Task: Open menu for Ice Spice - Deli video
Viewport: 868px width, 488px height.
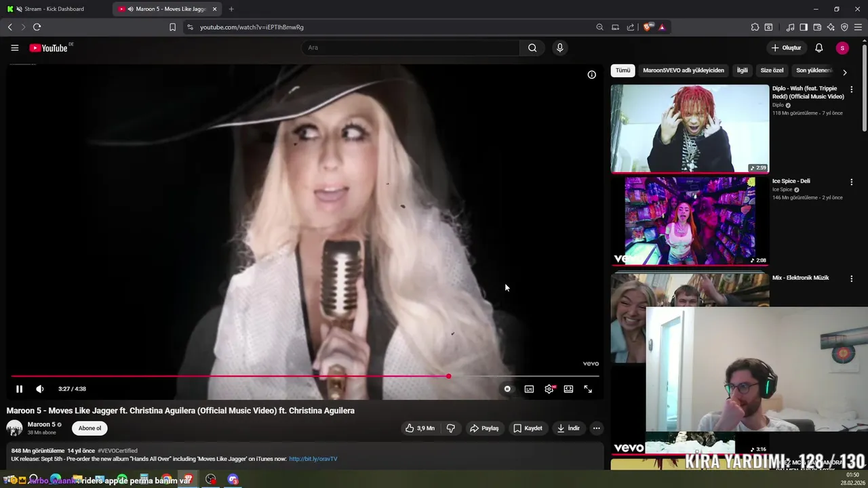Action: [852, 182]
